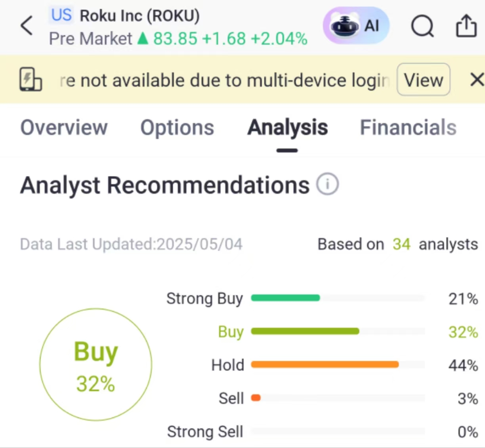
Task: Open the Options tab
Action: 177,128
